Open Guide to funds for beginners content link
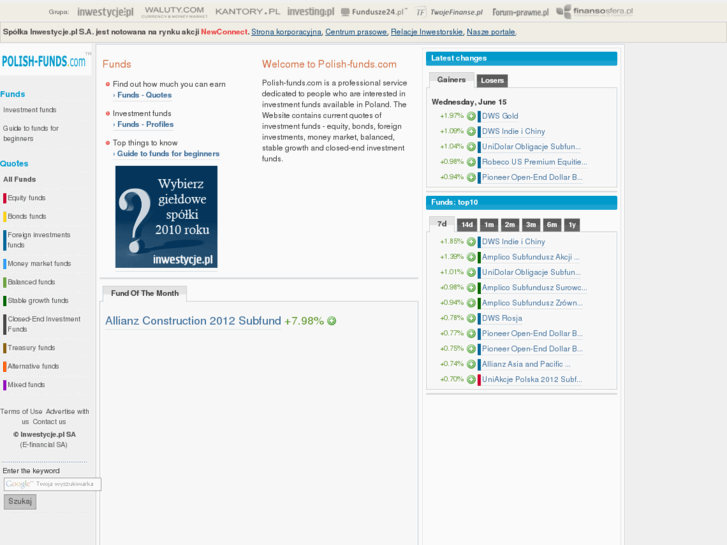727x545 pixels. [168, 154]
